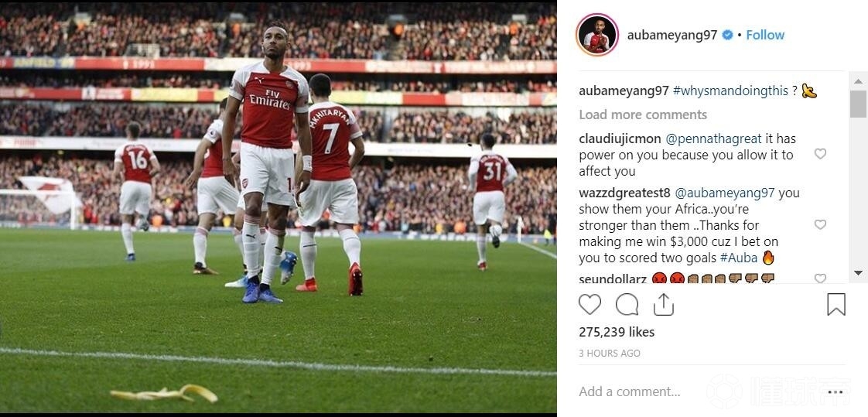
Task: Click the comments scrollbar down arrow
Action: (x=858, y=272)
